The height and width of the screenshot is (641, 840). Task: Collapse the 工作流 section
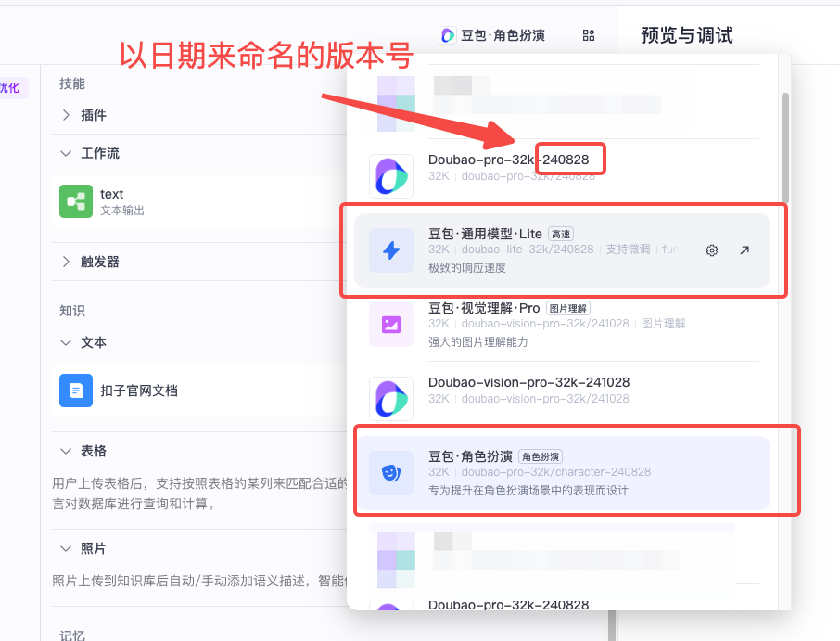coord(66,153)
